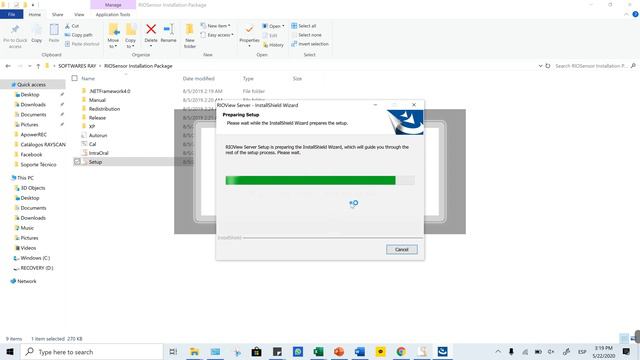This screenshot has width=640, height=360.
Task: Cancel the InstallShield Wizard setup
Action: point(402,249)
